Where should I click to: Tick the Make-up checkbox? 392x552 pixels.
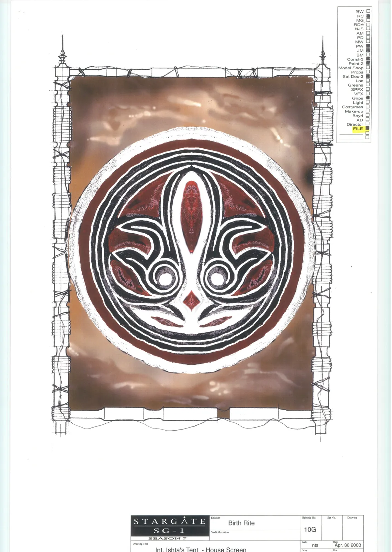(x=368, y=111)
